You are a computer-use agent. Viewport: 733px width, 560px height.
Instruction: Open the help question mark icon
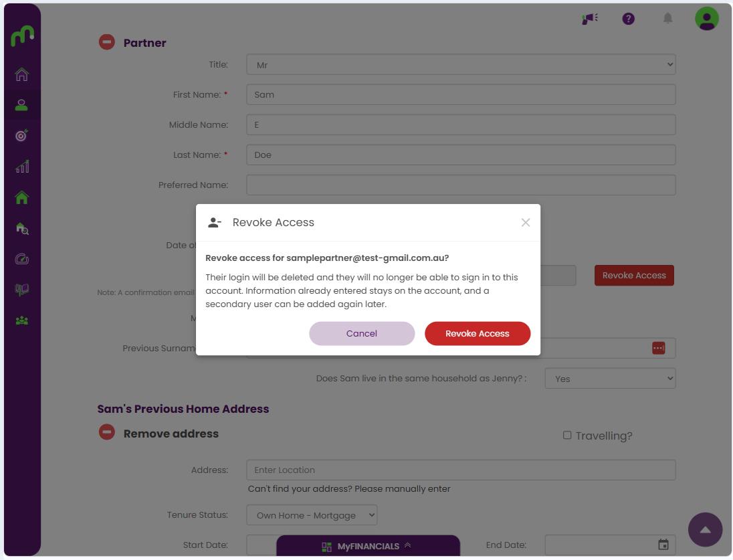tap(628, 19)
